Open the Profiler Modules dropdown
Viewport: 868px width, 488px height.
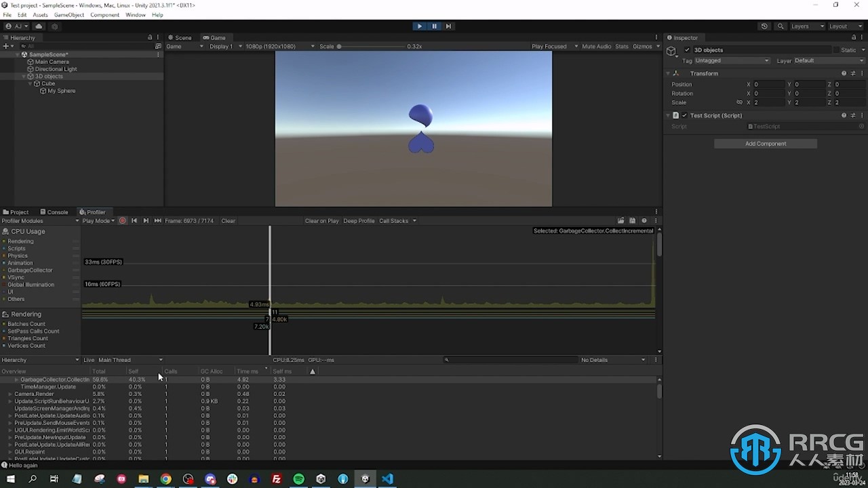tap(40, 221)
